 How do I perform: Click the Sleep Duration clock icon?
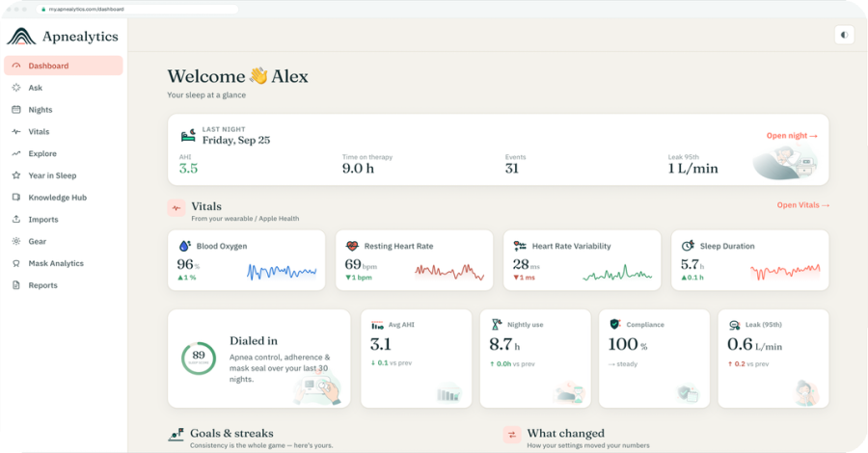[x=688, y=246]
